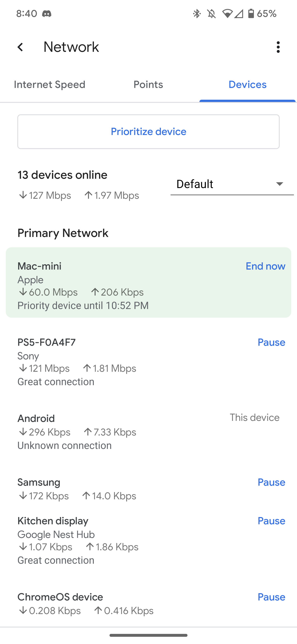
Task: Pause the Kitchen display device
Action: coord(271,521)
